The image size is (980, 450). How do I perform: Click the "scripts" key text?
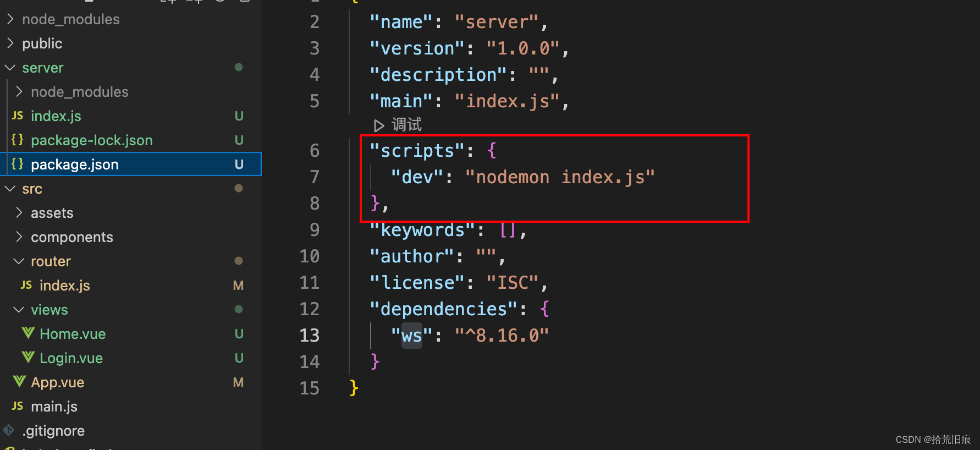417,151
